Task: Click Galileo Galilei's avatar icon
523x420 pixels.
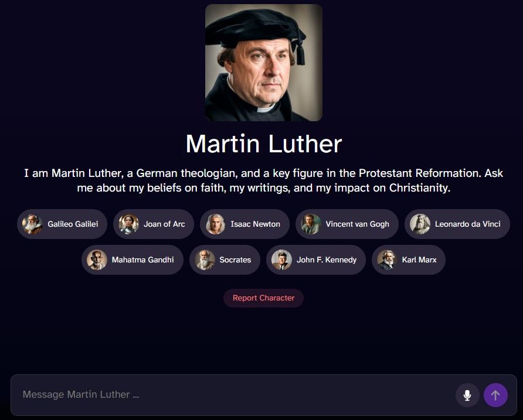Action: [x=32, y=224]
